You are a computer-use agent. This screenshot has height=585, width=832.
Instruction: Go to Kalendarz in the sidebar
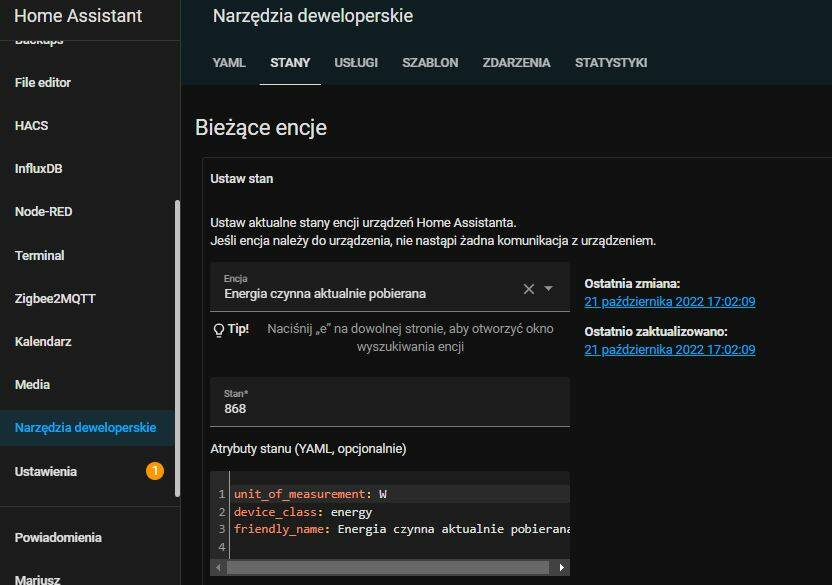43,341
